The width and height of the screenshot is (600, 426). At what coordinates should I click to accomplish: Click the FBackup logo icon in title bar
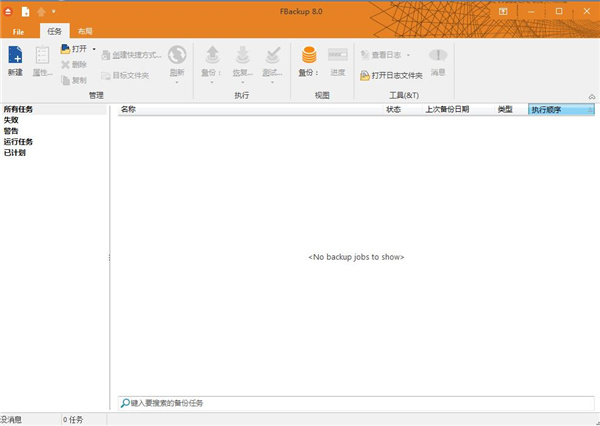(x=8, y=11)
